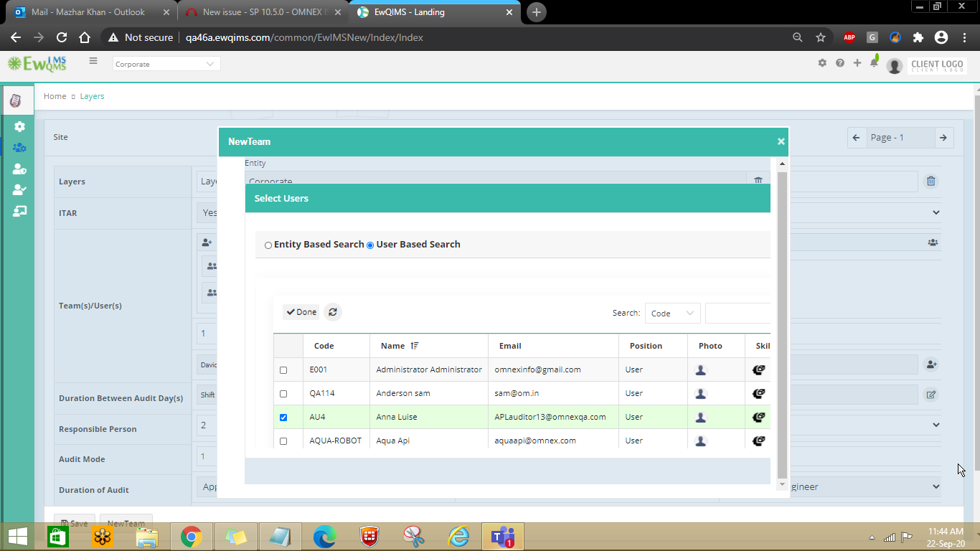Image resolution: width=980 pixels, height=551 pixels.
Task: Open the user-with-key sidebar icon
Action: (x=19, y=169)
